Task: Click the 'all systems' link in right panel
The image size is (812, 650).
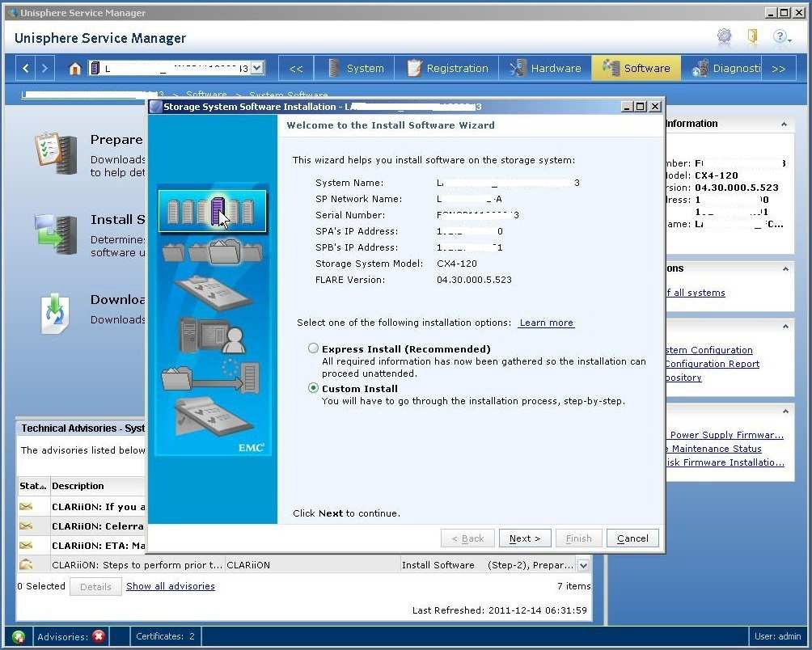Action: point(696,293)
